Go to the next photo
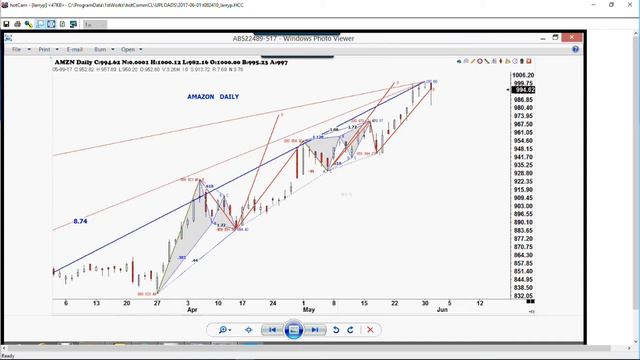Viewport: 640px width, 360px height. (x=315, y=330)
